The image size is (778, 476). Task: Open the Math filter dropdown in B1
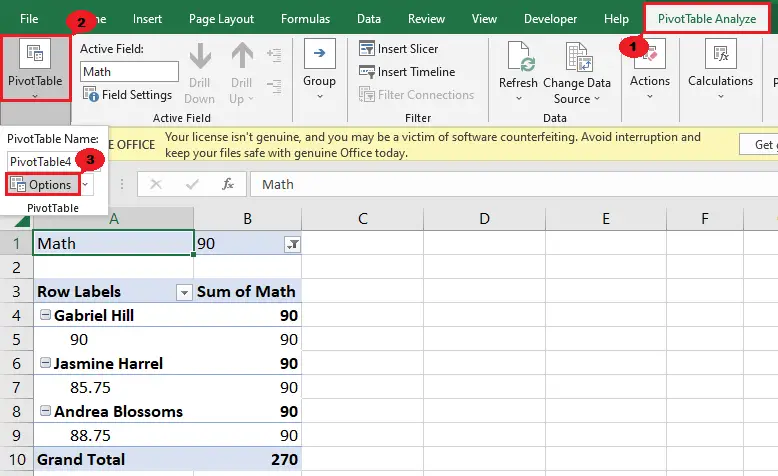[x=292, y=244]
